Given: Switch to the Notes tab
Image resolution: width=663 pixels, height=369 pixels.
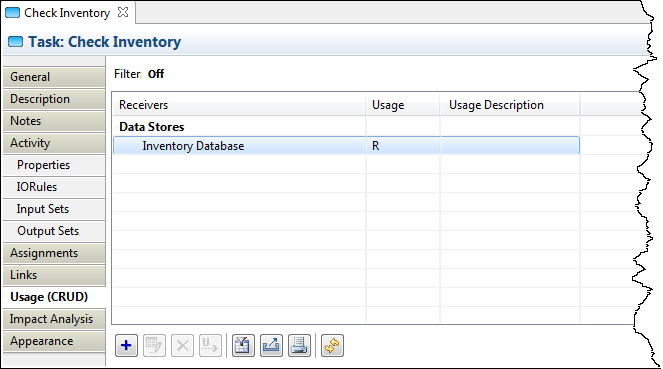Looking at the screenshot, I should point(54,121).
